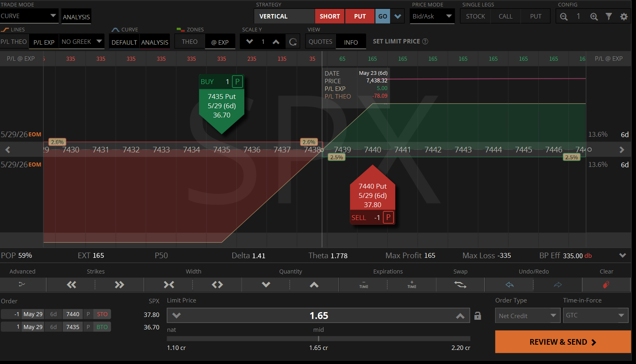Toggle P/L EXP line
Image resolution: width=636 pixels, height=364 pixels.
(x=44, y=42)
